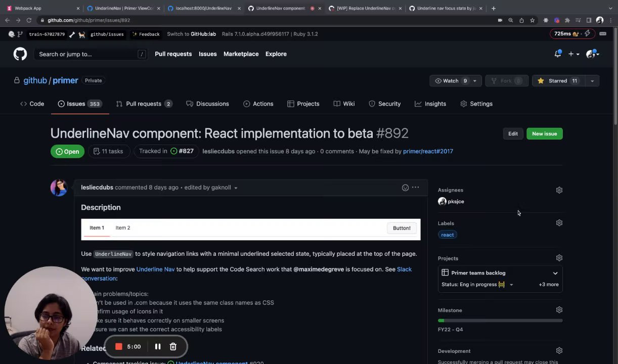Click the Feedback button in staff bar

click(x=146, y=34)
